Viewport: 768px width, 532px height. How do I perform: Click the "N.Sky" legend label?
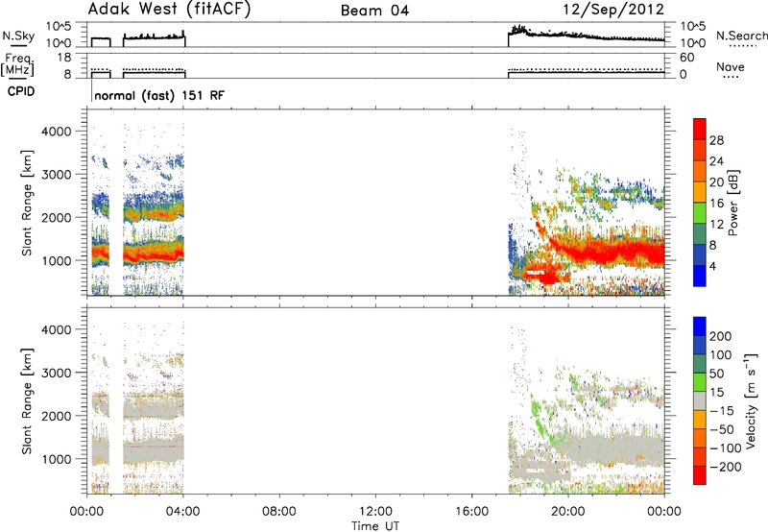point(18,36)
